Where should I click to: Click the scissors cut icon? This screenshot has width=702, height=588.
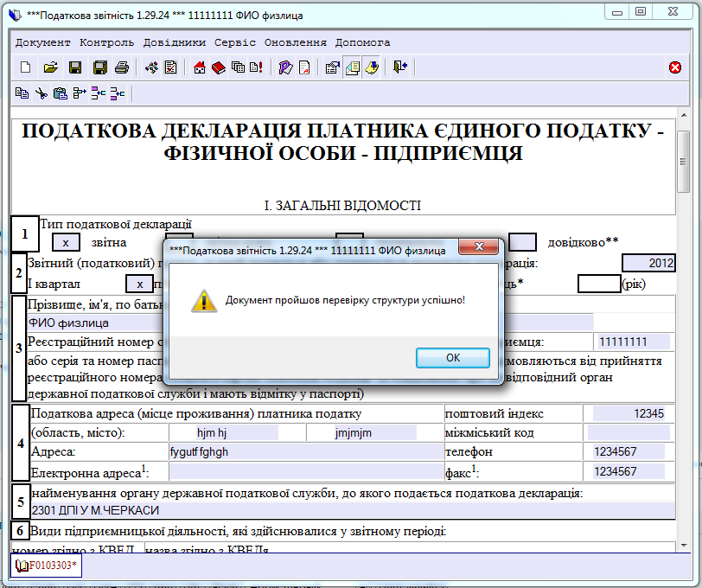41,93
